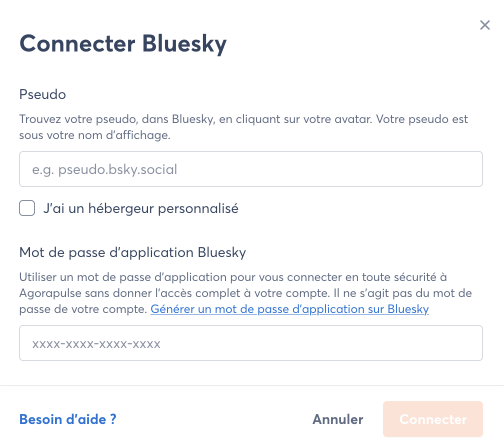Click the "Mot de passe d'application Bluesky" label
This screenshot has height=448, width=504.
pyautogui.click(x=132, y=252)
